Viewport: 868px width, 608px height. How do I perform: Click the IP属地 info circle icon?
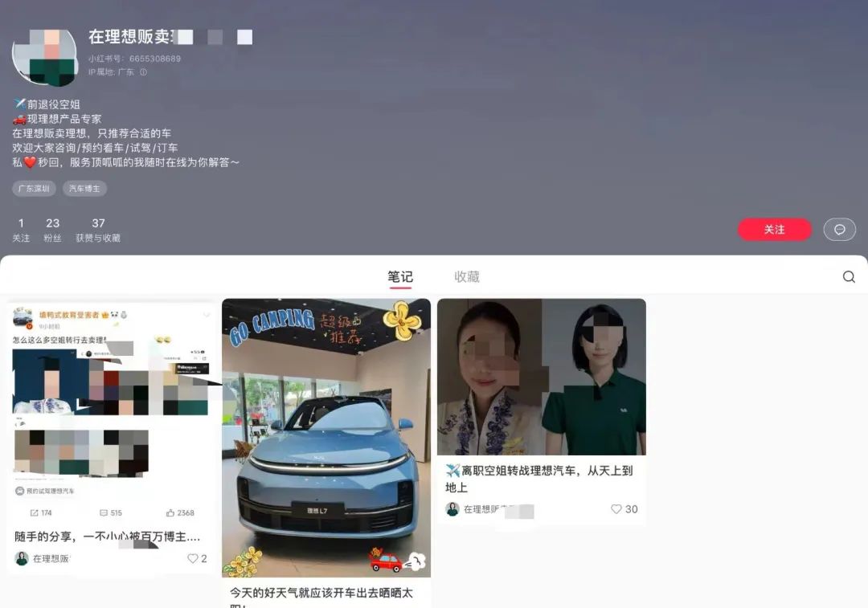point(143,72)
